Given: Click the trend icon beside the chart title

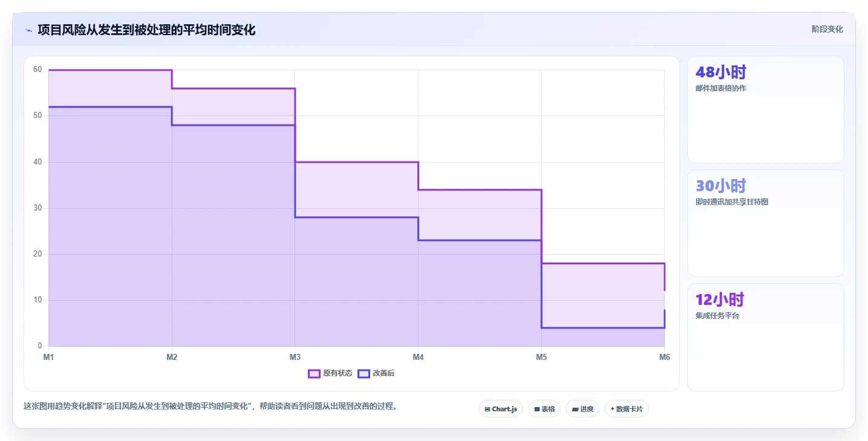Looking at the screenshot, I should point(28,30).
